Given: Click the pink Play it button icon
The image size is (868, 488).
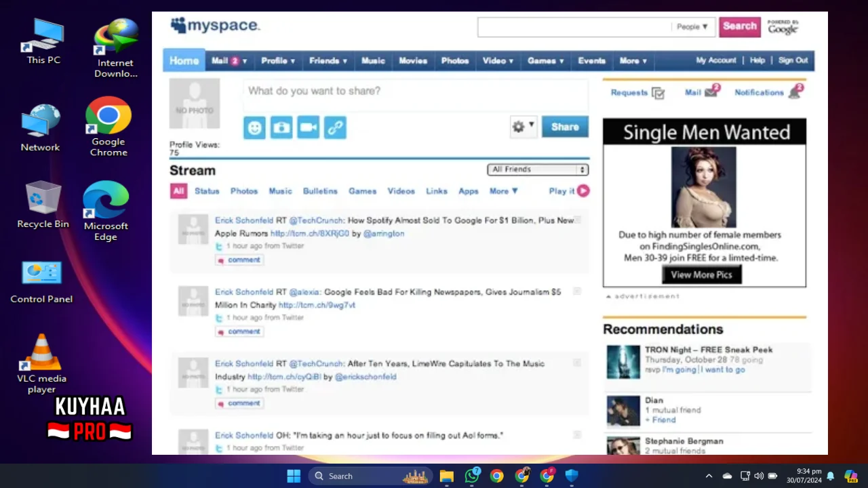Looking at the screenshot, I should pos(583,191).
